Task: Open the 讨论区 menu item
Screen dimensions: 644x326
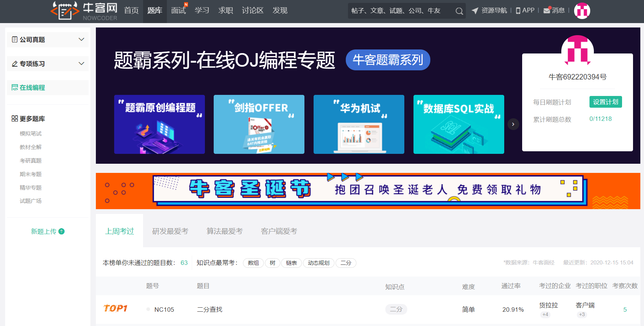Action: (253, 11)
